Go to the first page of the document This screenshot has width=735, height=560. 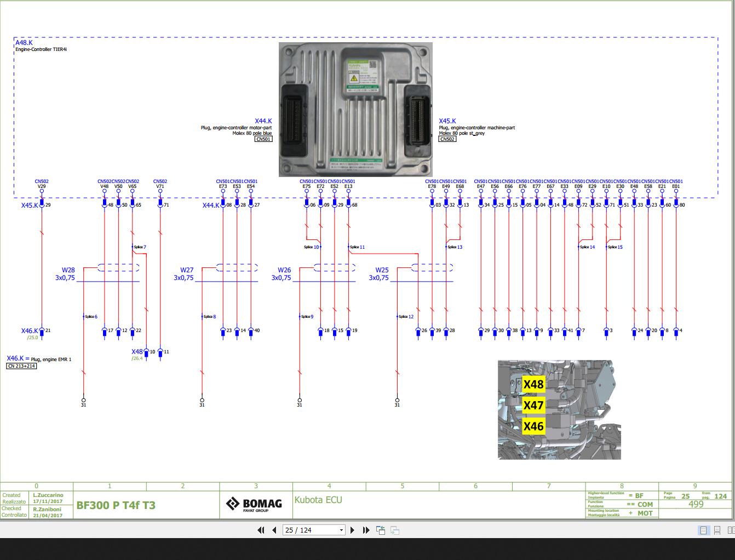tap(260, 530)
